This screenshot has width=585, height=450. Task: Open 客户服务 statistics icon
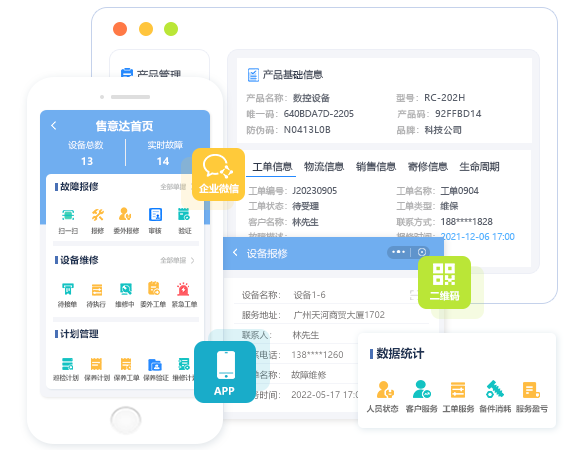(x=422, y=389)
